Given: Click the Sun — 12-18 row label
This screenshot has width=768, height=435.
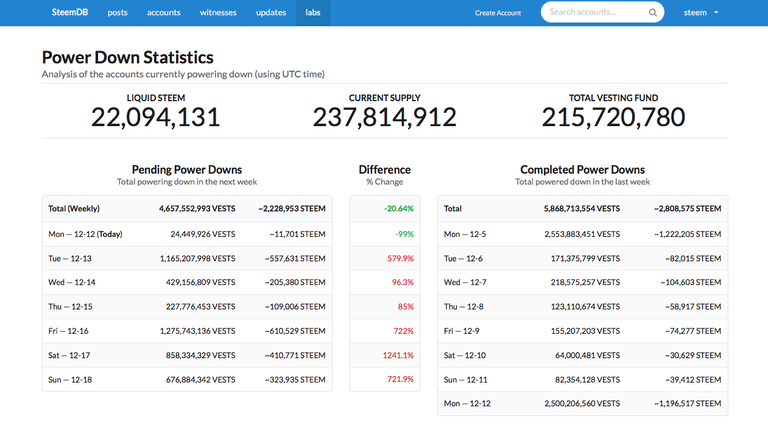Looking at the screenshot, I should (x=70, y=380).
